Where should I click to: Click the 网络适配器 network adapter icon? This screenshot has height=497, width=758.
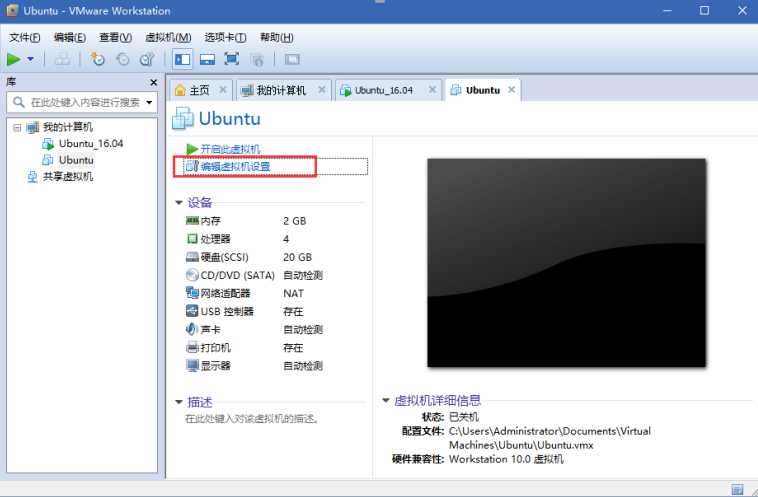coord(192,292)
